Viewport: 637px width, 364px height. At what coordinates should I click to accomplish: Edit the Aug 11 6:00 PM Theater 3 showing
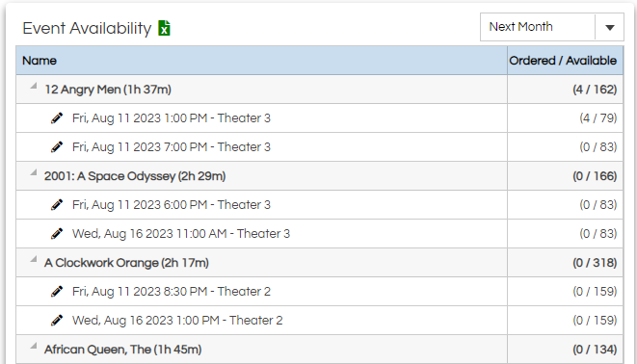[57, 205]
